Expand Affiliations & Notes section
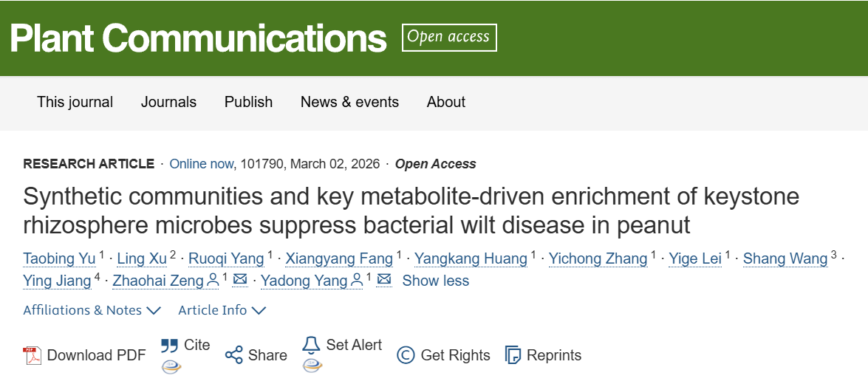 [92, 310]
